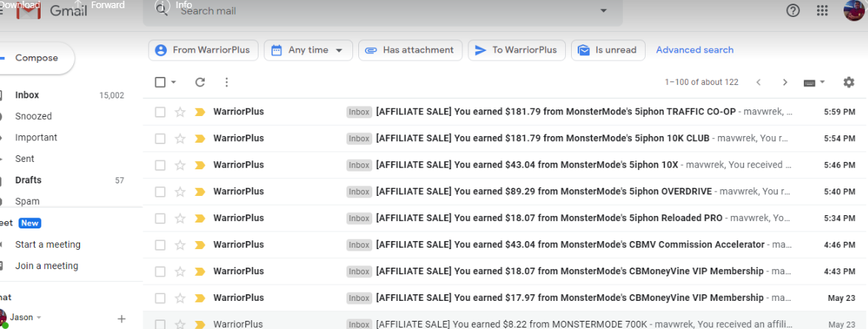Image resolution: width=868 pixels, height=329 pixels.
Task: Star the 5iphon 10K CLUB email
Action: click(180, 138)
